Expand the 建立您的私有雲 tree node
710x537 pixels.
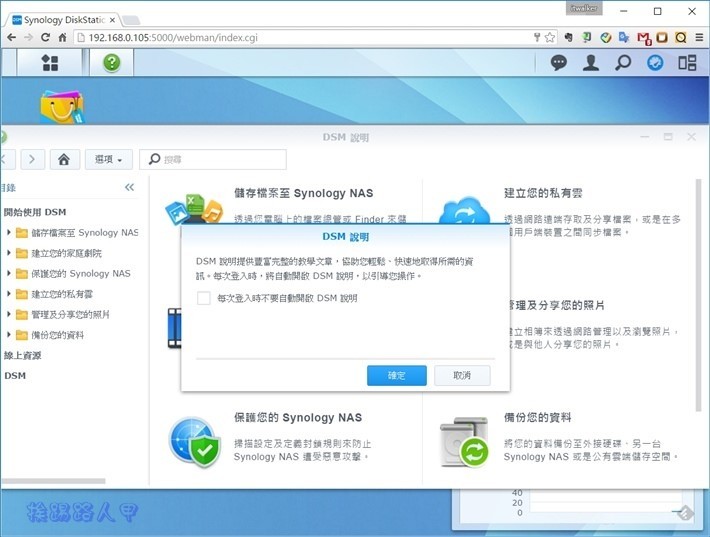coord(9,293)
